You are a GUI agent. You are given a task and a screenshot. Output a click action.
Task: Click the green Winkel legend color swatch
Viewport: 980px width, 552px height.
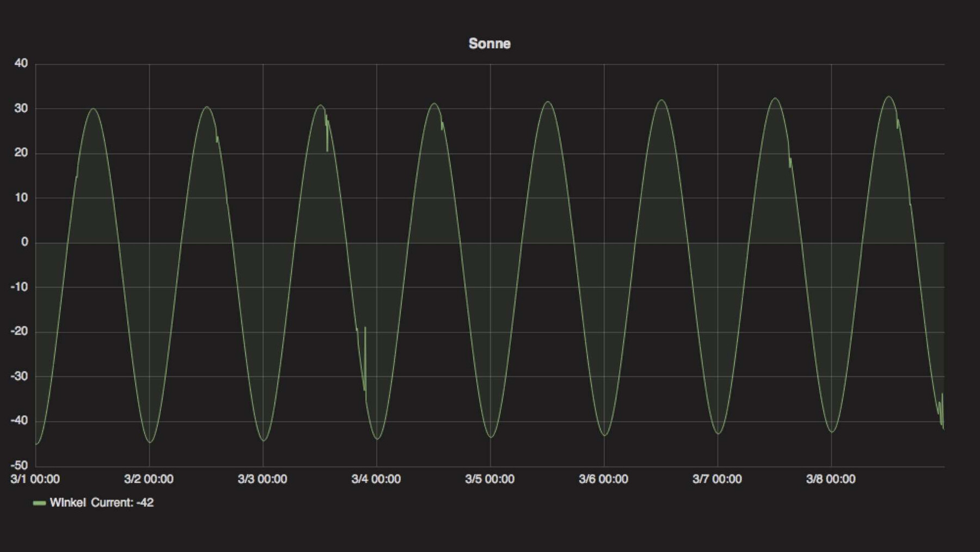[x=39, y=503]
